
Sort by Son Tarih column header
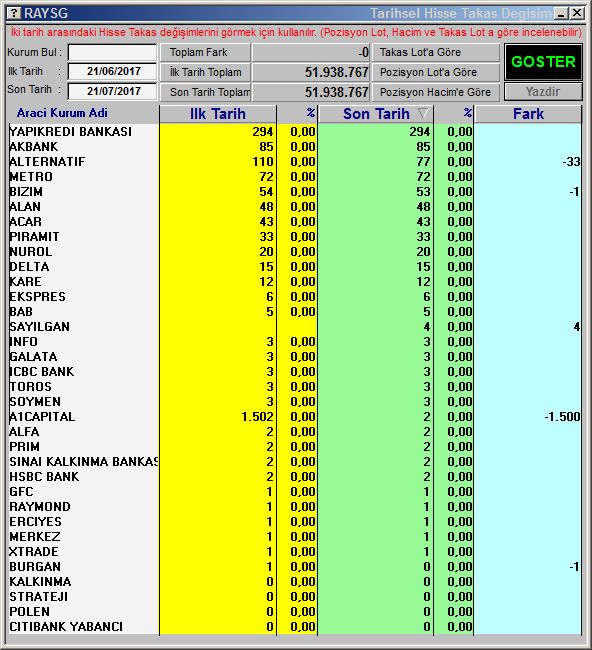click(376, 114)
